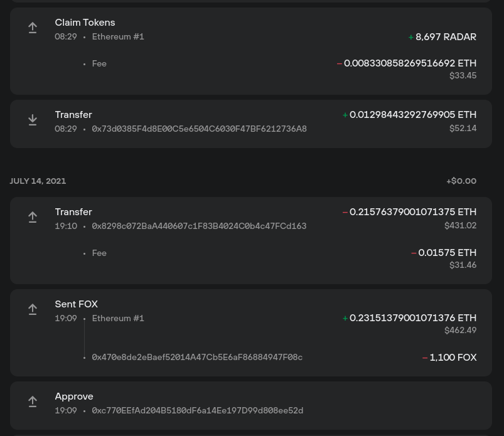Select the upload icon next to Sent FOX

pyautogui.click(x=33, y=309)
